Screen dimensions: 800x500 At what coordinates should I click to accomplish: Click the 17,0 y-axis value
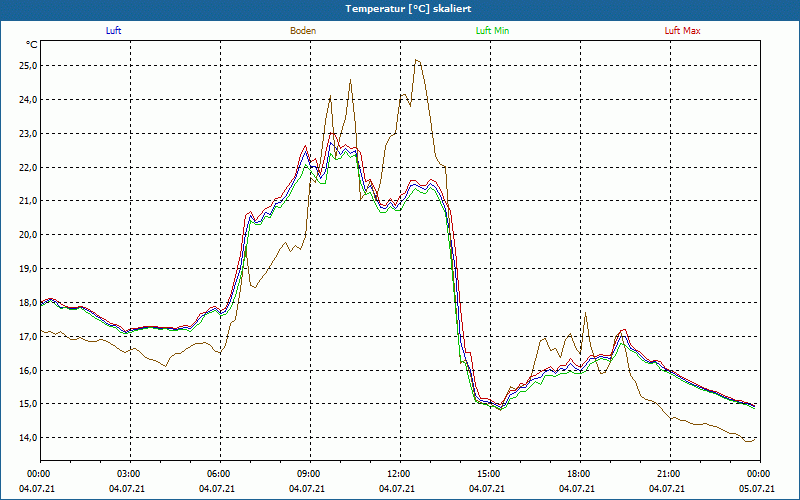tap(28, 337)
